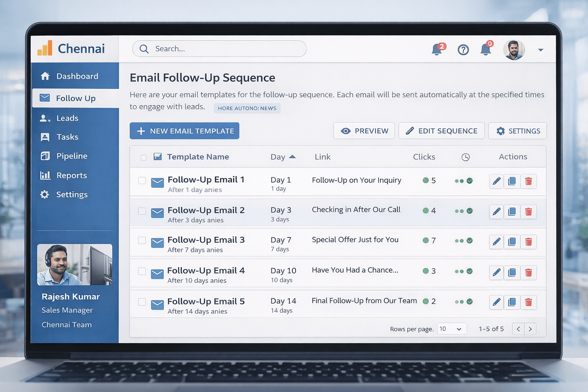
Task: Expand the user account menu at top right
Action: (x=541, y=49)
